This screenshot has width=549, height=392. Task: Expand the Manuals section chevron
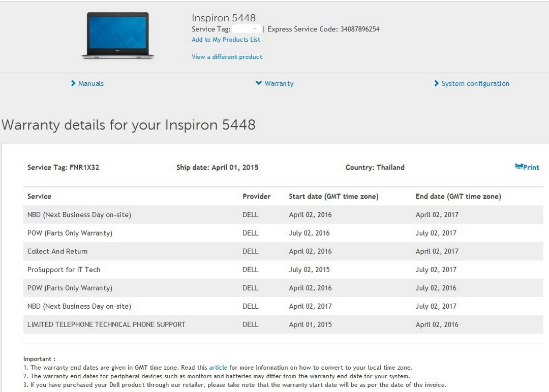73,83
